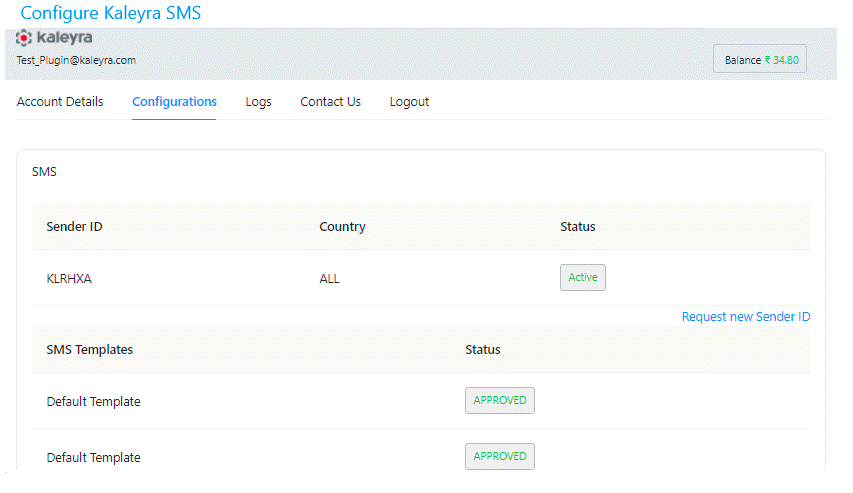The image size is (853, 493).
Task: Open the Account Details tab
Action: click(x=60, y=102)
